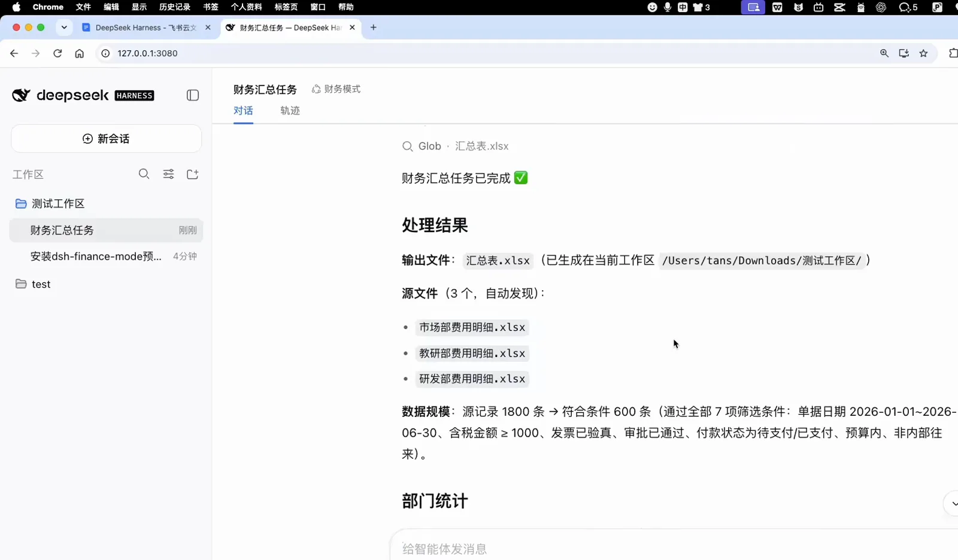The width and height of the screenshot is (958, 560).
Task: Click the /Users/tans/Downloads/测试工作区/ path
Action: 762,260
